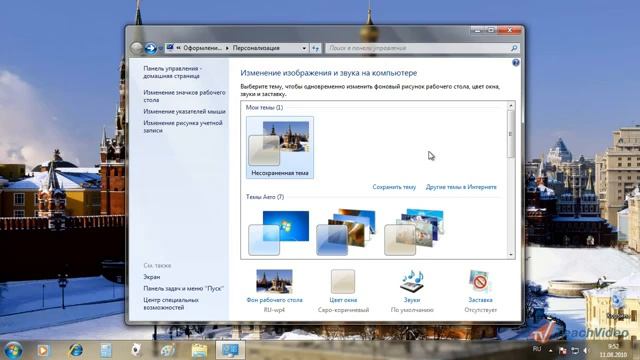Click the theme list scrollbar thumb
This screenshot has width=640, height=360.
pyautogui.click(x=511, y=134)
